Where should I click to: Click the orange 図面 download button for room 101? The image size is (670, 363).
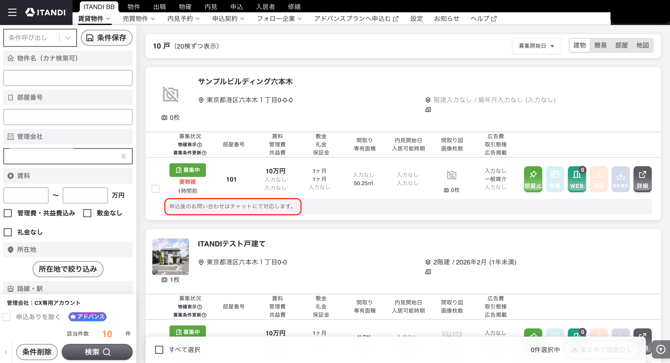click(599, 179)
